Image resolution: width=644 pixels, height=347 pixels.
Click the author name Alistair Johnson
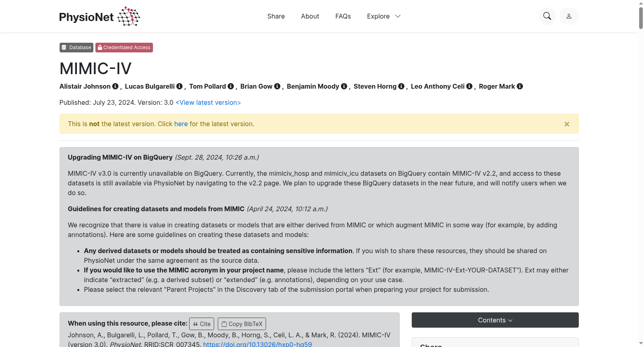[x=85, y=86]
